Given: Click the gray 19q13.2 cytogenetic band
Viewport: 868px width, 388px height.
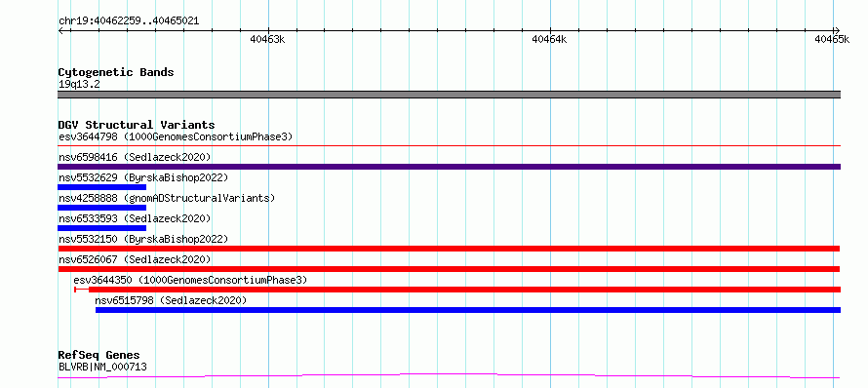Looking at the screenshot, I should [449, 95].
